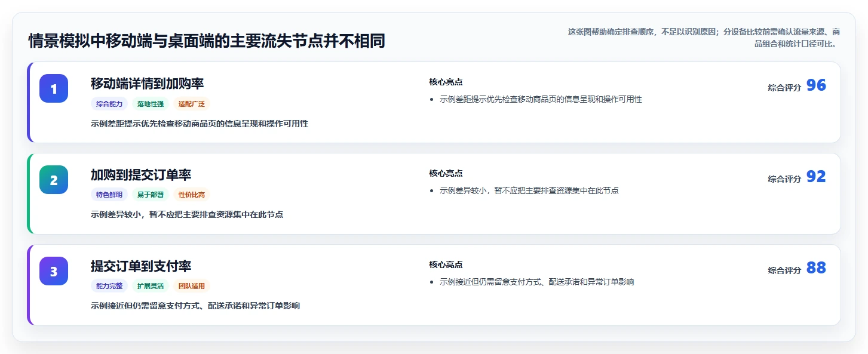Click the 特色鲜明 tag
This screenshot has height=354, width=868.
coord(109,195)
